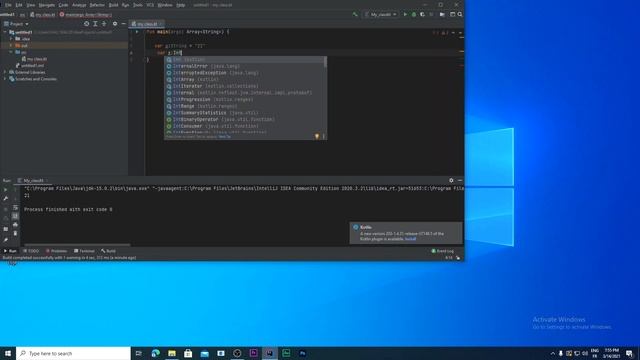Open Windows notification center icon
Viewport: 640px width, 360px height.
click(x=629, y=353)
